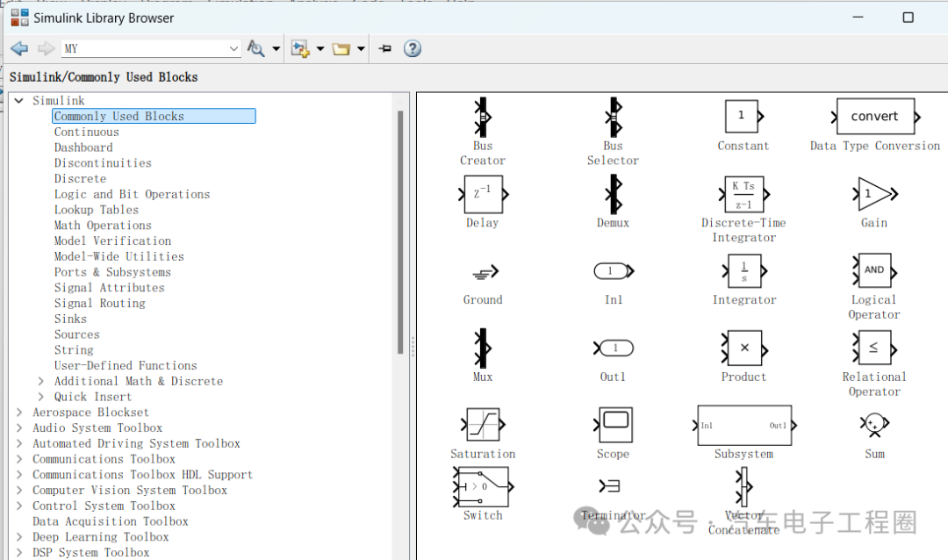This screenshot has height=560, width=948.
Task: Select the Signal Routing library
Action: pos(100,304)
